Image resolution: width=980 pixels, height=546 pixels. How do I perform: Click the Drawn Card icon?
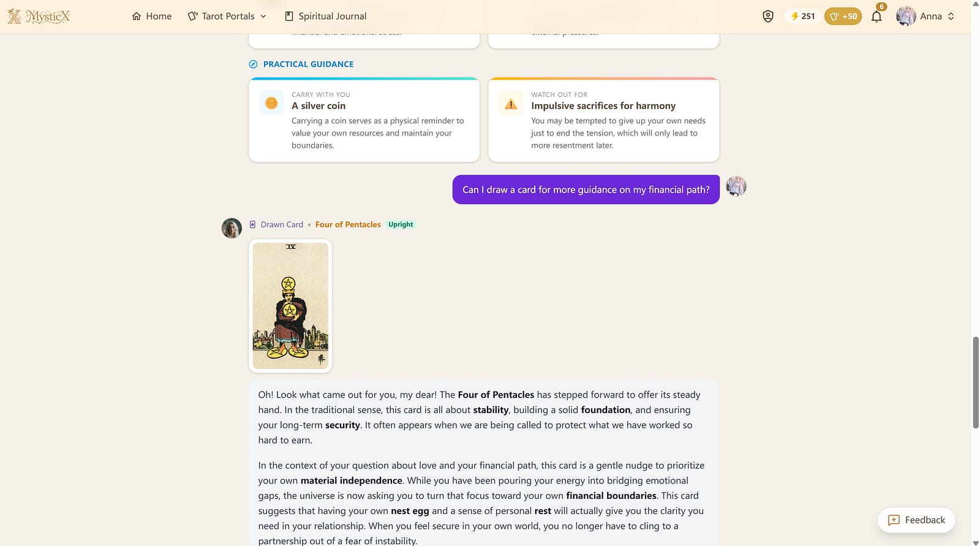point(252,225)
